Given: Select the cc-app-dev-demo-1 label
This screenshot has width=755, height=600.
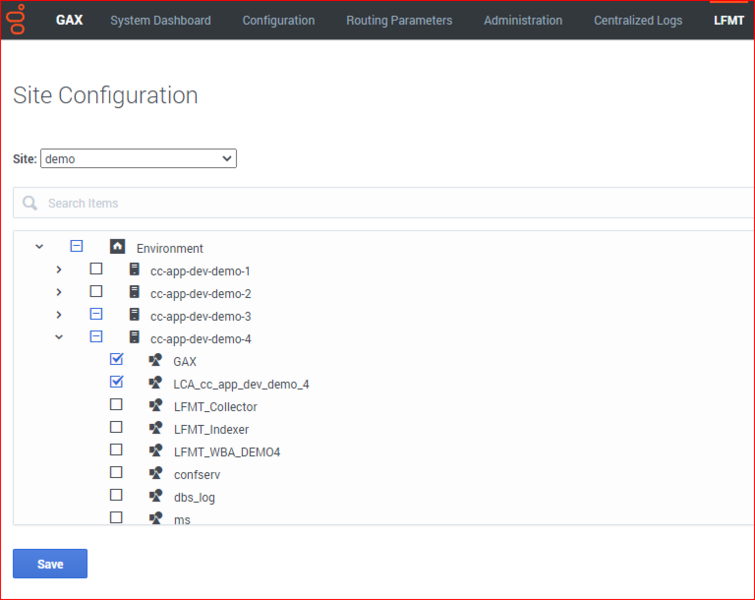Looking at the screenshot, I should (x=200, y=271).
